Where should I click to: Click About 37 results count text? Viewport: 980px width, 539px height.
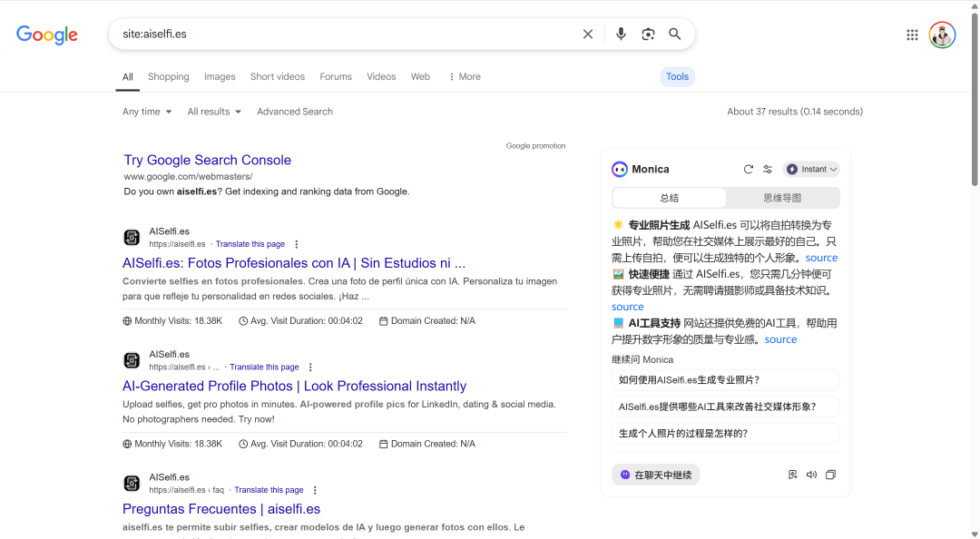tap(794, 112)
